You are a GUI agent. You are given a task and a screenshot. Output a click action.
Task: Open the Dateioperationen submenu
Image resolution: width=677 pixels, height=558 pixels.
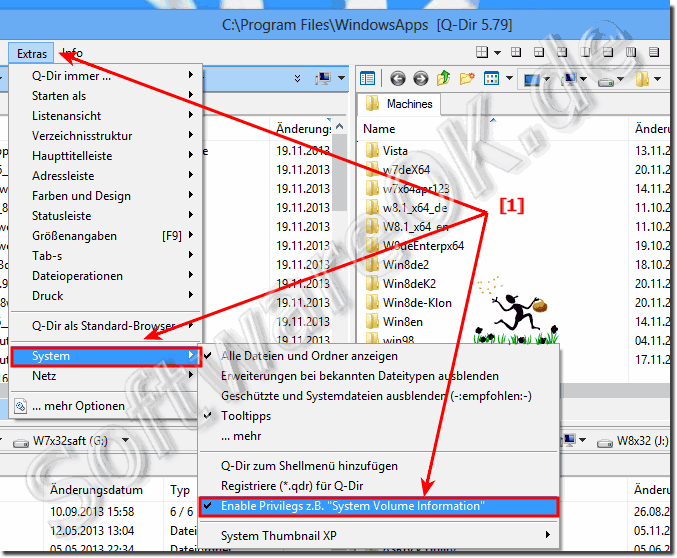106,276
